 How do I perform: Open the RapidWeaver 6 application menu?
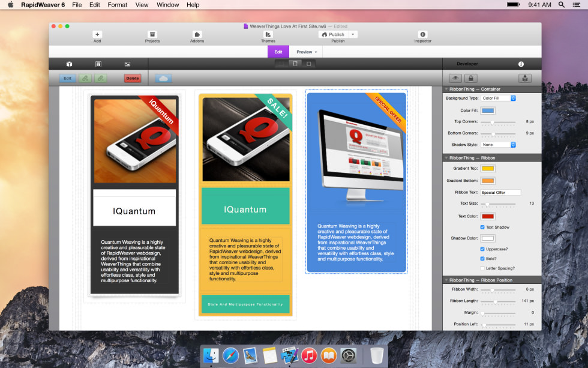43,5
